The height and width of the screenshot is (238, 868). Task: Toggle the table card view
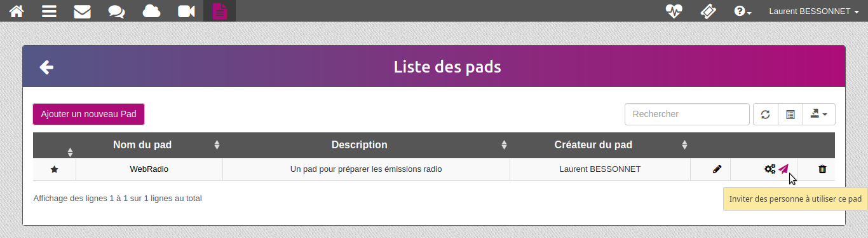tap(790, 115)
